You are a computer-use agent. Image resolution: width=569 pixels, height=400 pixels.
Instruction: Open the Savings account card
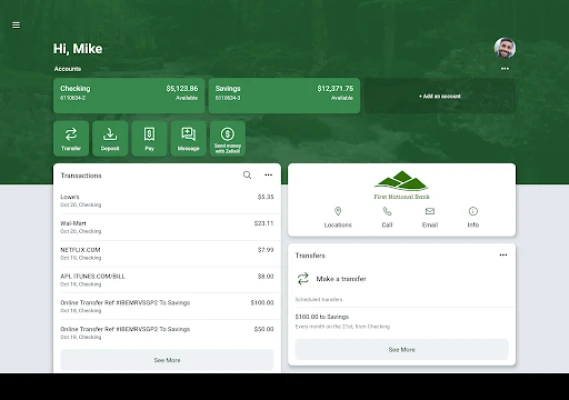point(284,96)
